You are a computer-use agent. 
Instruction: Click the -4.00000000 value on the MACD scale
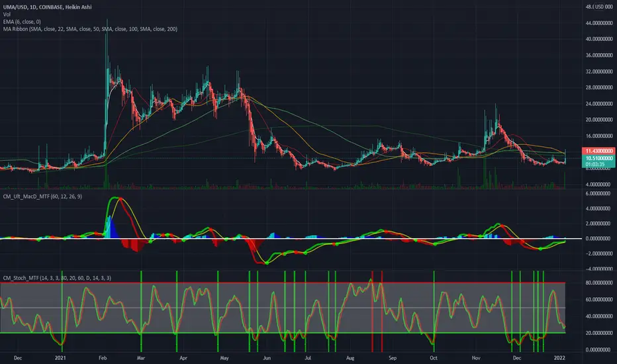tap(598, 269)
